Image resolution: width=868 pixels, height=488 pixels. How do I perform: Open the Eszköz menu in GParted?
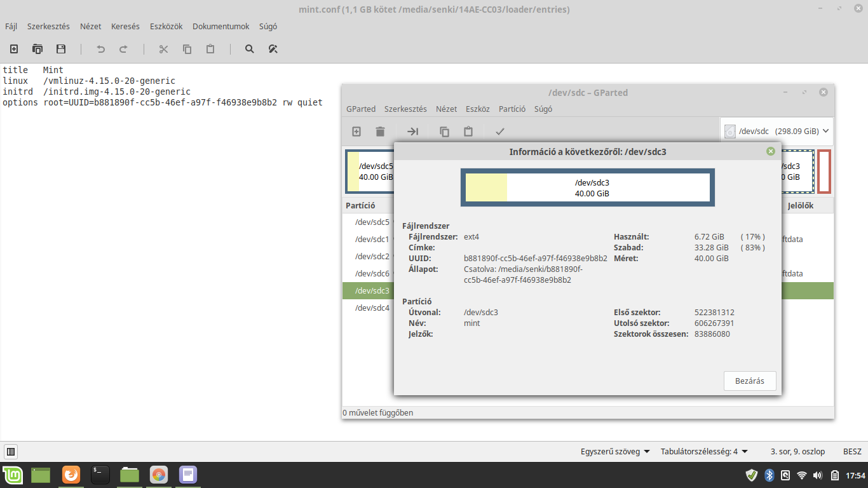point(478,109)
